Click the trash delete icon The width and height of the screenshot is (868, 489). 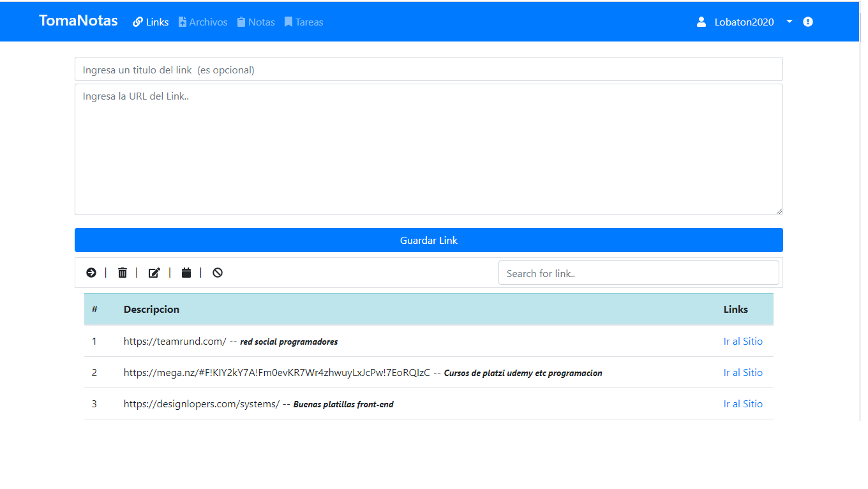(x=123, y=273)
